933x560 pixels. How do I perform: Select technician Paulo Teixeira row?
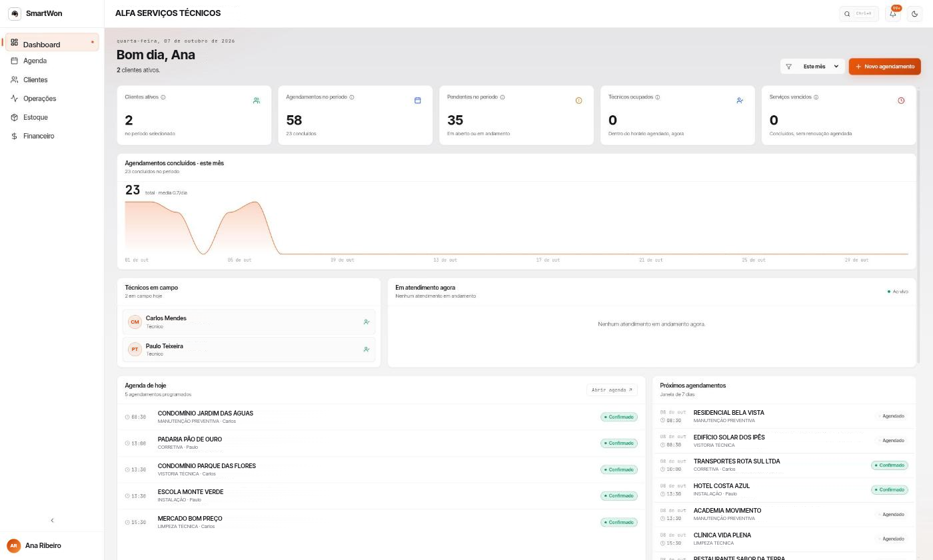coord(249,350)
